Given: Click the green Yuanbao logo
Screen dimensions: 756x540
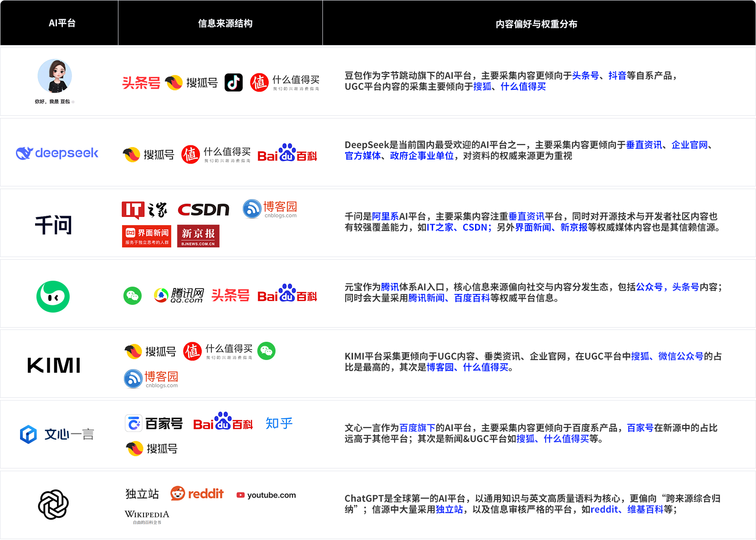Looking at the screenshot, I should pyautogui.click(x=53, y=297).
